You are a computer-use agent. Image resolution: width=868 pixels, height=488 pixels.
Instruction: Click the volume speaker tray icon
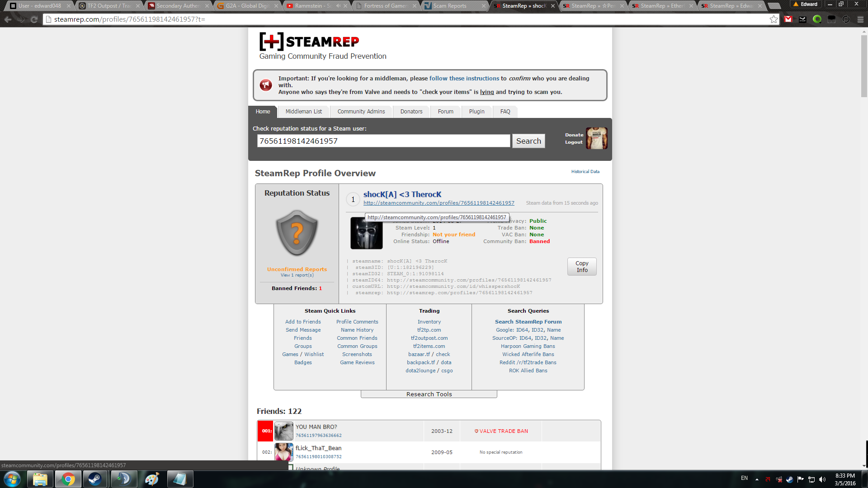click(x=822, y=479)
